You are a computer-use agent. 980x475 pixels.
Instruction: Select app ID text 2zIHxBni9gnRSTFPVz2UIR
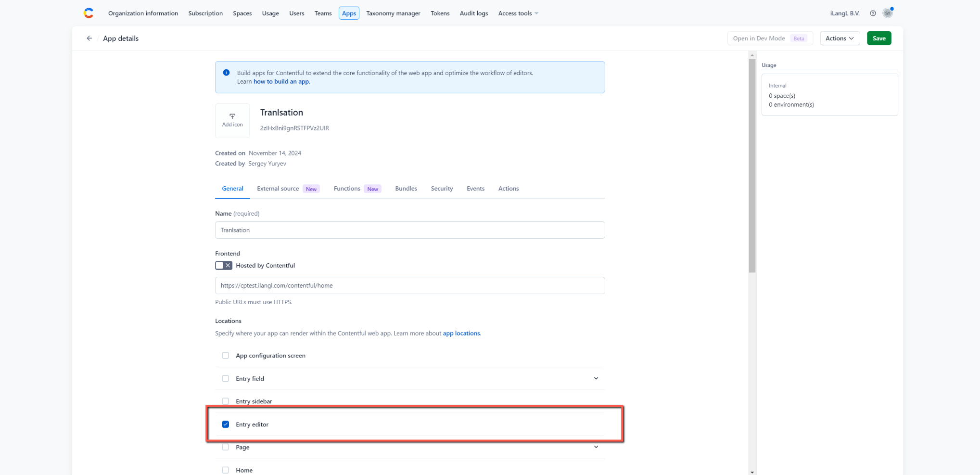click(x=294, y=128)
